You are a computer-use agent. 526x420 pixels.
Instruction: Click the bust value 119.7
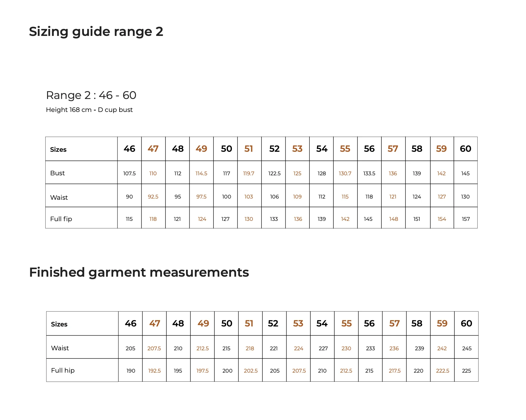249,173
